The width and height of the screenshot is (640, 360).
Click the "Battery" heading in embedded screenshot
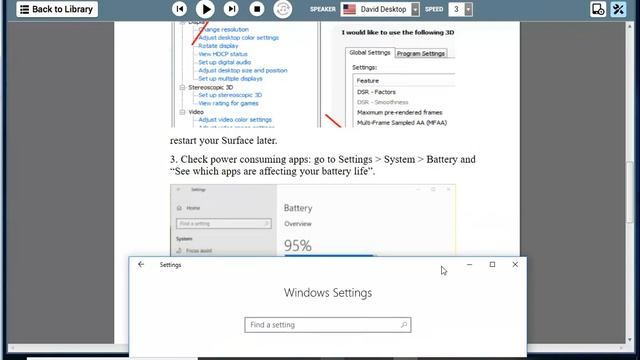point(298,208)
